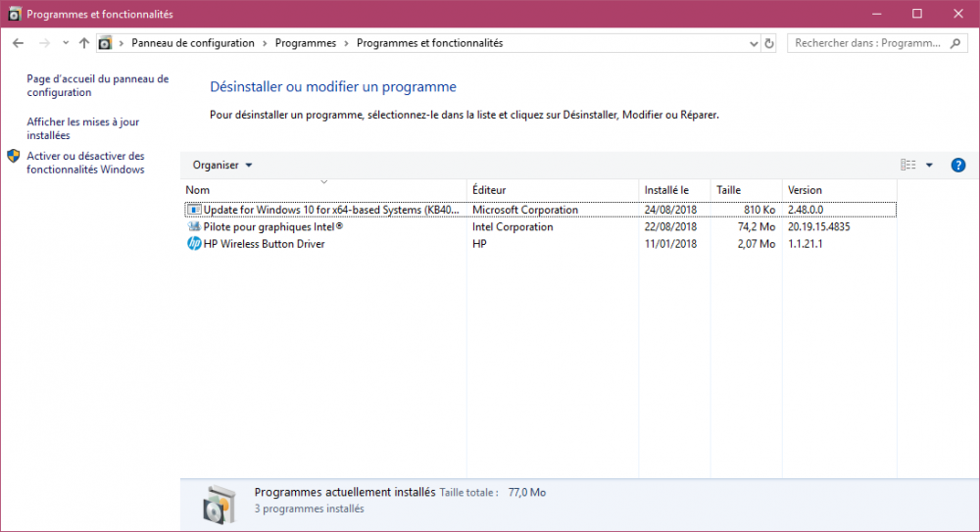Select Pilote pour graphiques Intel entry
The height and width of the screenshot is (532, 980).
pos(541,227)
